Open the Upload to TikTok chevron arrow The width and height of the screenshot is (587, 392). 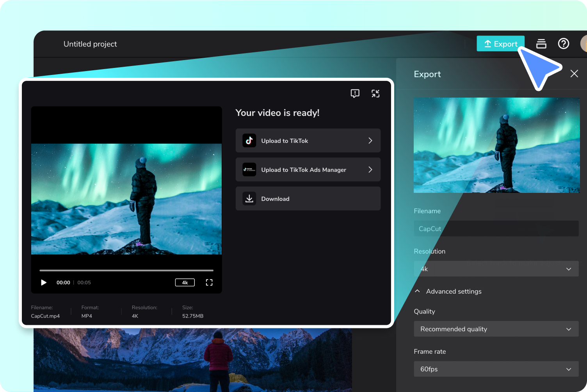[370, 141]
